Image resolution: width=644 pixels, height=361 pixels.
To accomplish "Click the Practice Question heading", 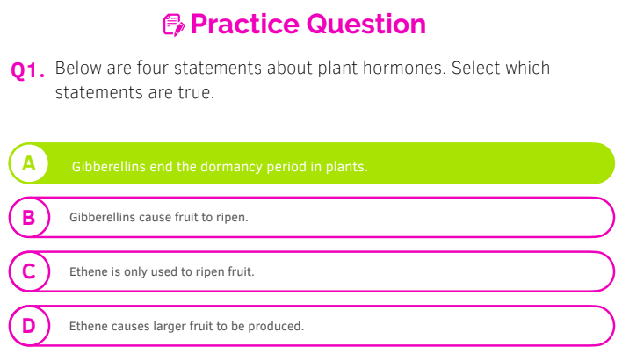I will click(x=308, y=24).
